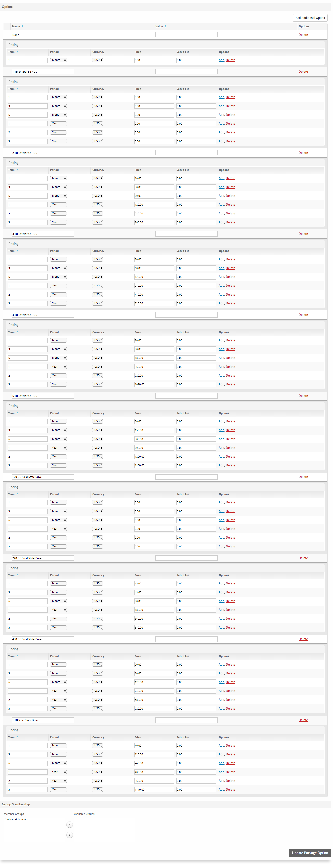The width and height of the screenshot is (336, 868).
Task: Click the None option name field
Action: tap(43, 35)
